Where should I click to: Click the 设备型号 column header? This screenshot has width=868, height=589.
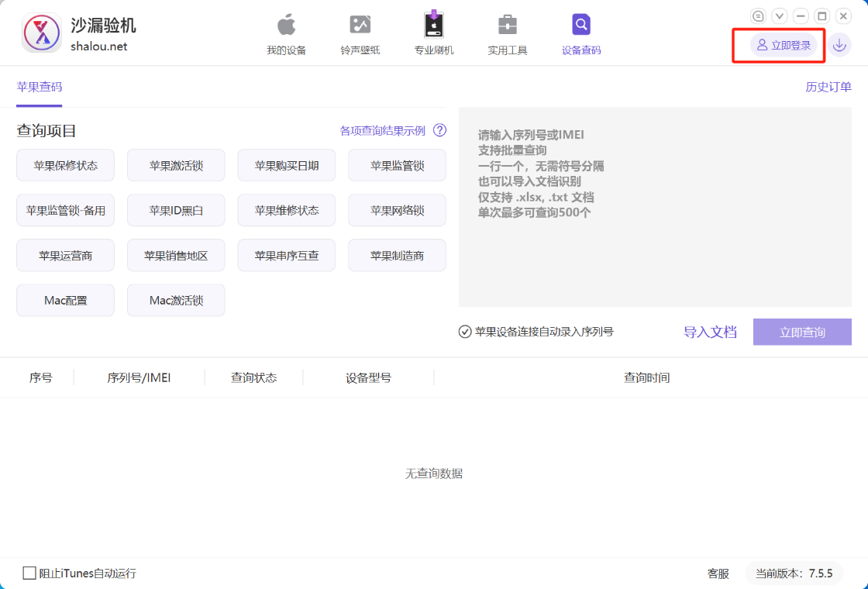pyautogui.click(x=369, y=377)
